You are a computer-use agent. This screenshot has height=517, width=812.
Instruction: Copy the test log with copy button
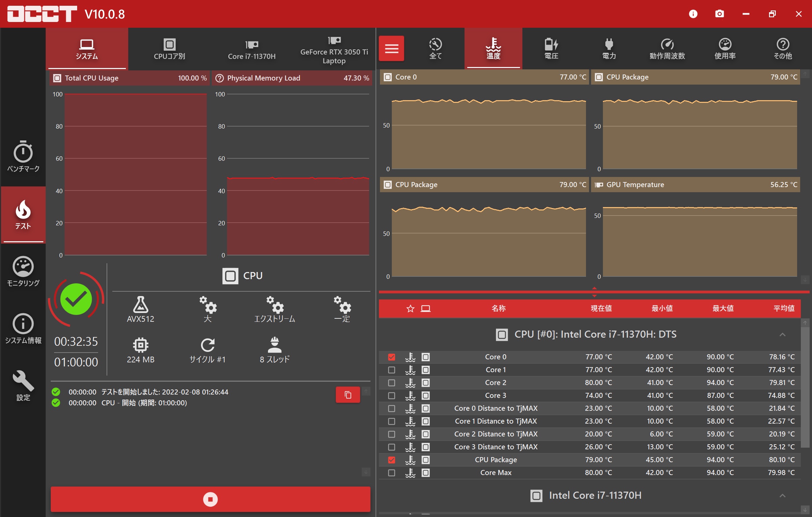(348, 395)
